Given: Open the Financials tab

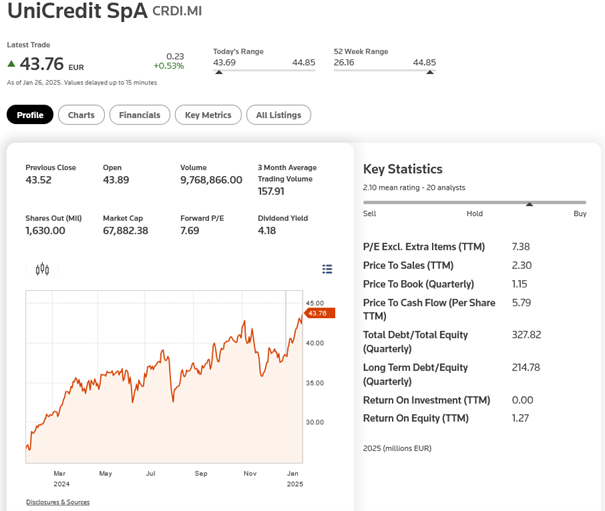Looking at the screenshot, I should point(139,115).
